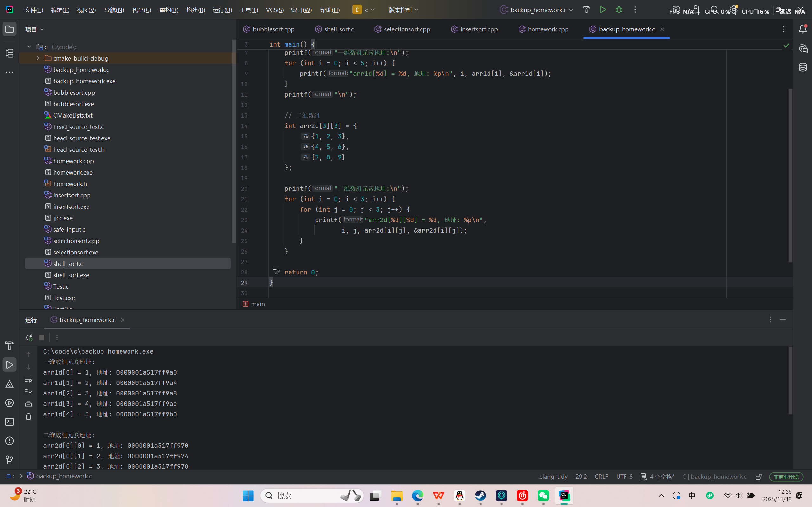Screen dimensions: 812x507
Task: Open the Terminal tool window icon
Action: point(10,422)
